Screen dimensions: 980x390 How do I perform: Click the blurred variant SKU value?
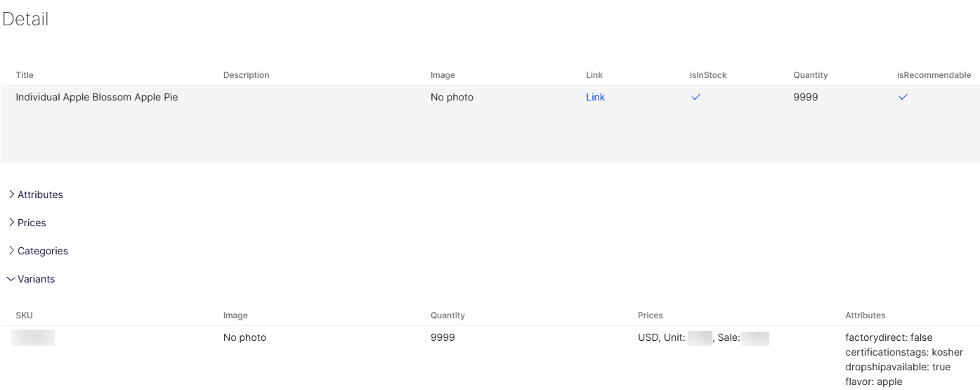pos(33,337)
